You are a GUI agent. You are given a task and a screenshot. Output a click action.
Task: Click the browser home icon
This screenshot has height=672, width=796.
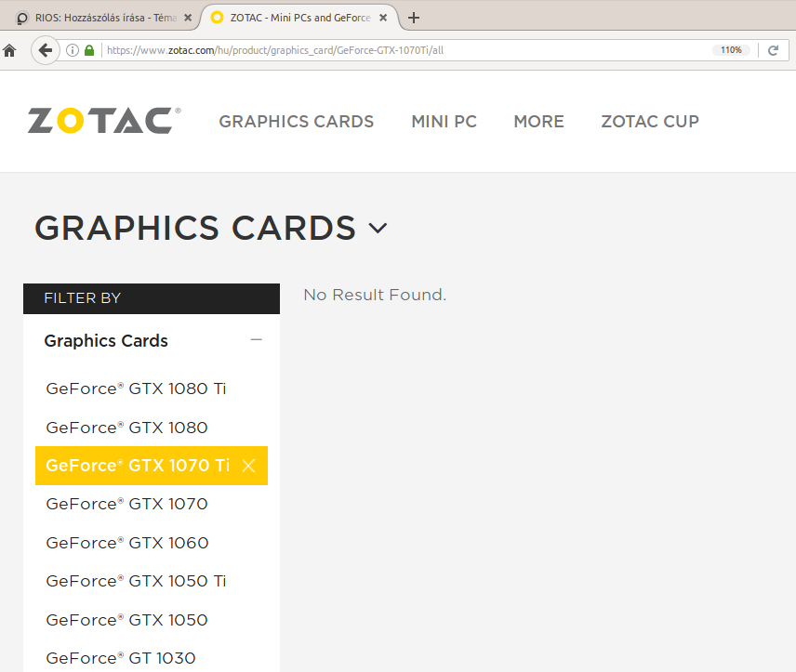pos(9,50)
